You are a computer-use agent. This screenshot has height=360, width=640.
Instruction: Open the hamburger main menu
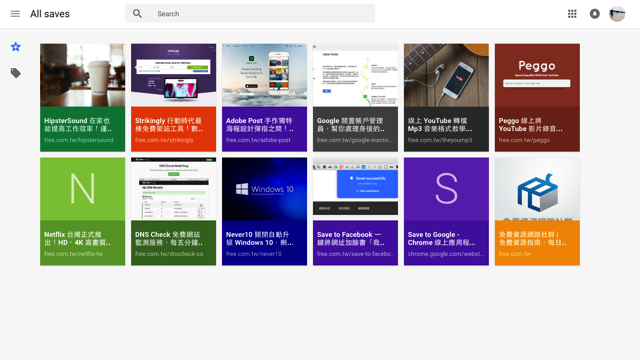[x=15, y=14]
